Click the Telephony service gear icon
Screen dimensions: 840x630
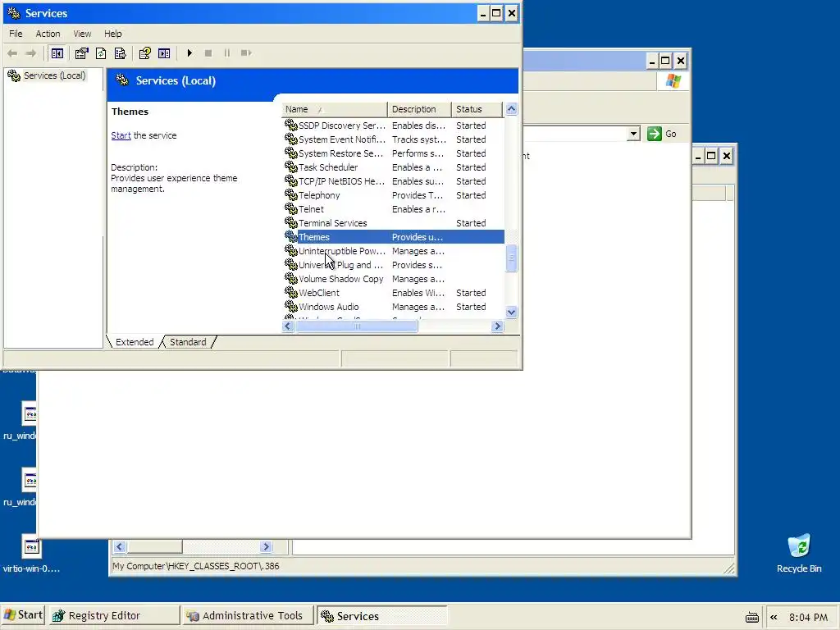(x=291, y=195)
